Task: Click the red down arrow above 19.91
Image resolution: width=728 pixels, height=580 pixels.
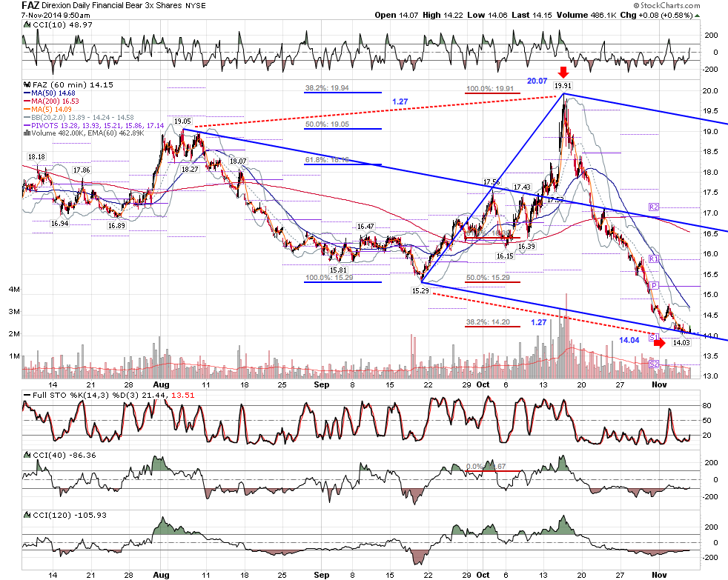Action: tap(563, 72)
